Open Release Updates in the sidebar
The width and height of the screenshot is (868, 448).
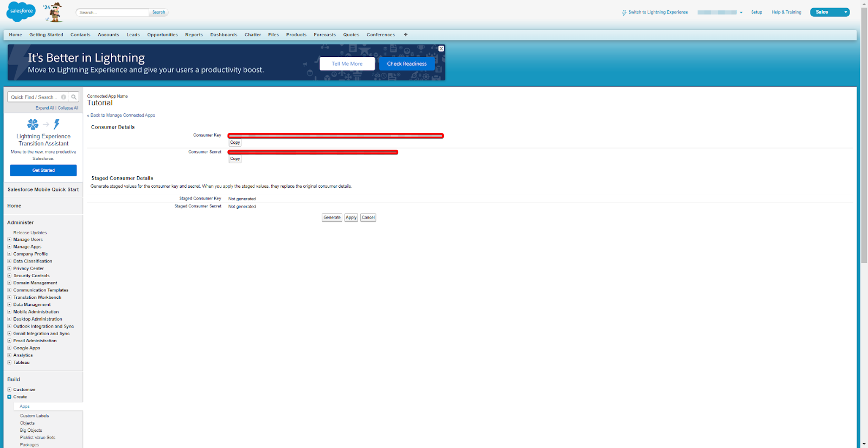click(30, 233)
